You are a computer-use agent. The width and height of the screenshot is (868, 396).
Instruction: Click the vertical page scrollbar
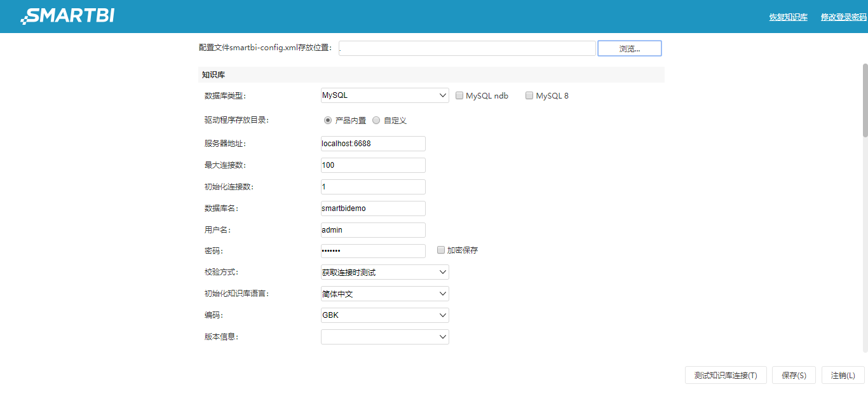[865, 100]
